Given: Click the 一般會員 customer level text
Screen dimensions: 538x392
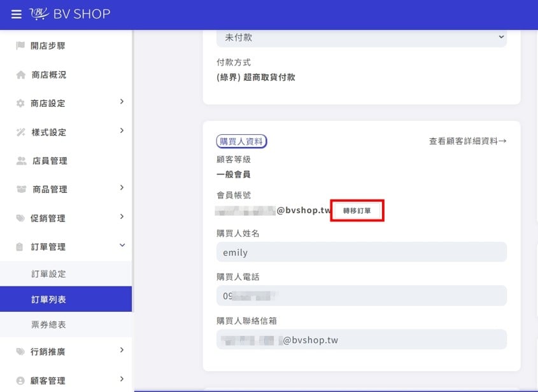Looking at the screenshot, I should point(233,174).
